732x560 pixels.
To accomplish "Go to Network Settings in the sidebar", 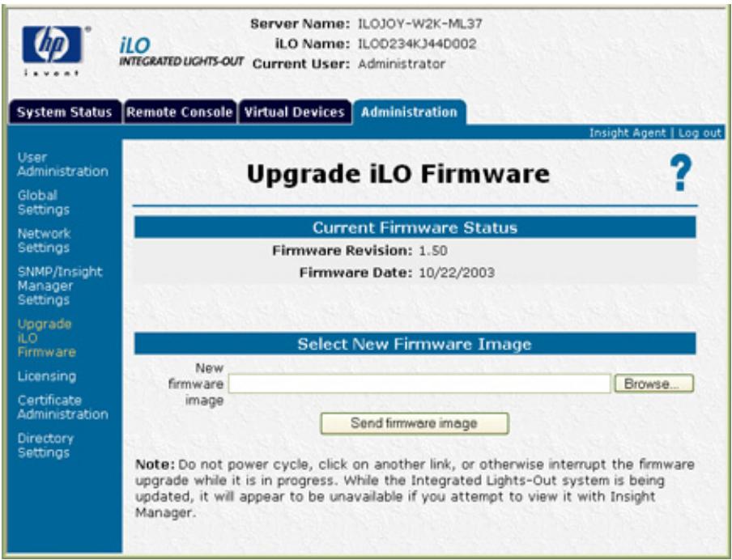I will pyautogui.click(x=44, y=240).
